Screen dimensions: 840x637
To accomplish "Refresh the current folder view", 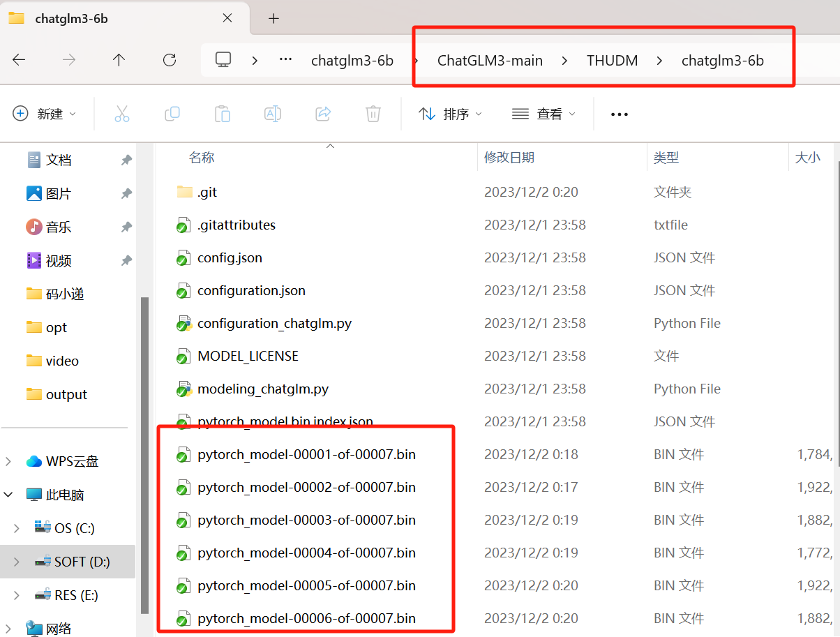I will (170, 60).
